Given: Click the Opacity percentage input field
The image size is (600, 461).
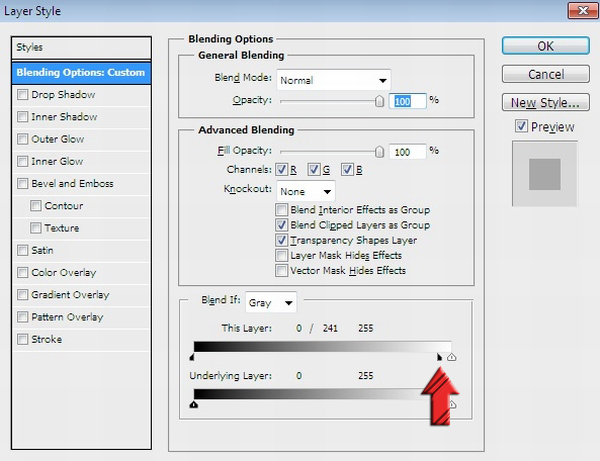Looking at the screenshot, I should point(408,101).
